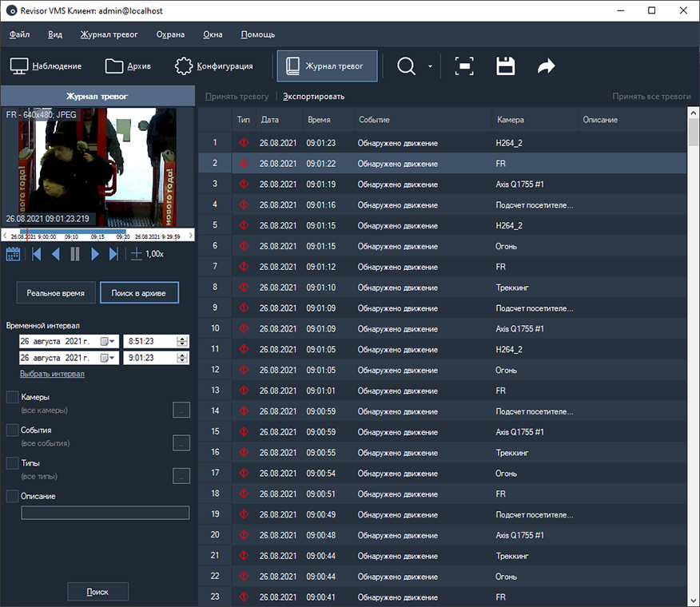Screen dimensions: 700x607
Task: Save snapshot using the floppy disk icon
Action: tap(505, 66)
